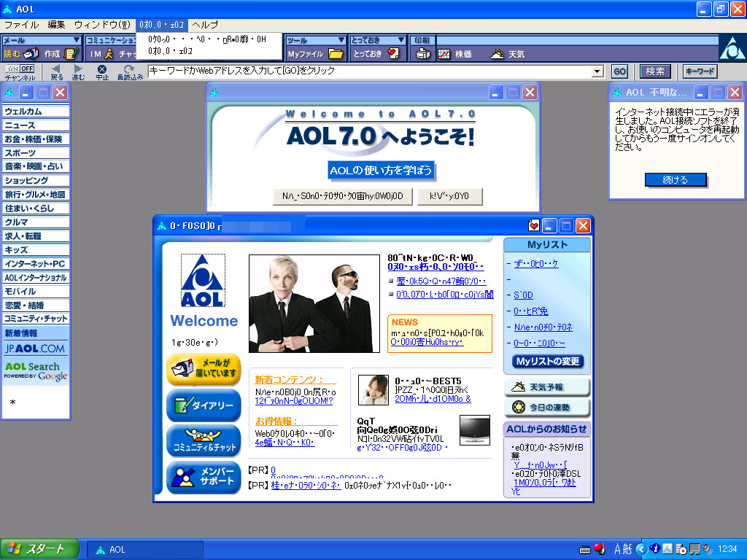Toggle the チャンネル ON/OFF switch
Screen dimensions: 747x560
pos(20,69)
